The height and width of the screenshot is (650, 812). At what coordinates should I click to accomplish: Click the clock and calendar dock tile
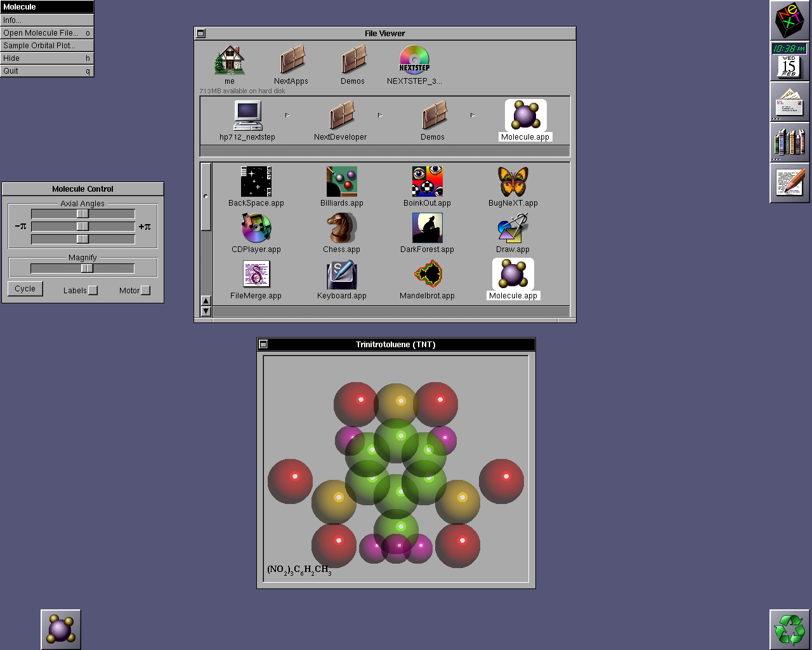point(790,61)
